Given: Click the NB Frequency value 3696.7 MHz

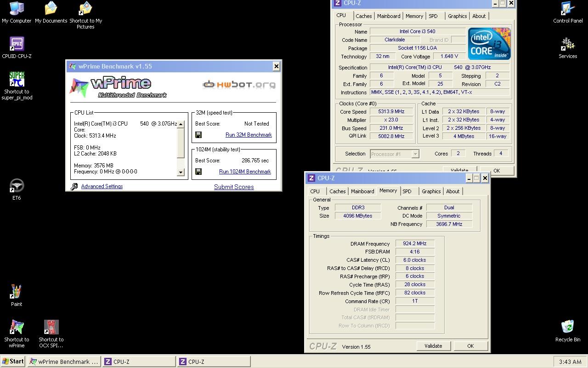Looking at the screenshot, I should tap(449, 224).
